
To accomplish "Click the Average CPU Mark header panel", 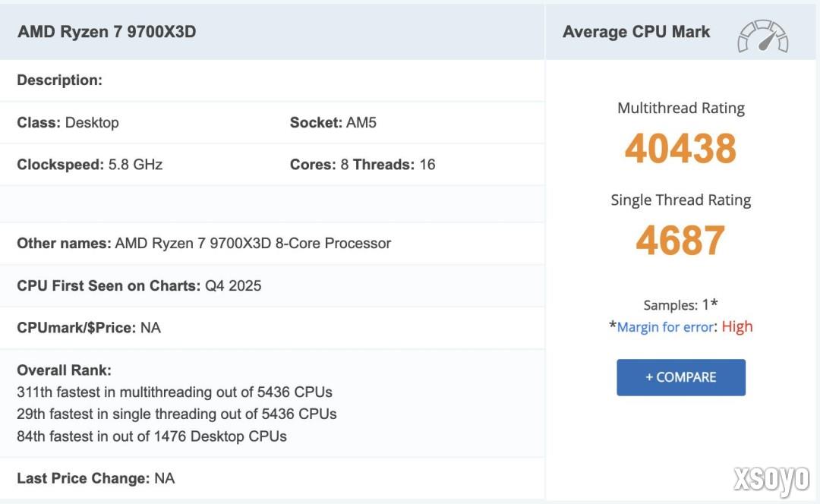I will tap(636, 32).
